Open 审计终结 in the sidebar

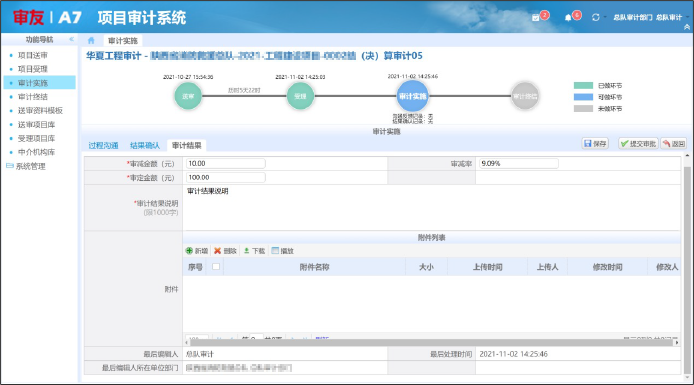[x=33, y=96]
